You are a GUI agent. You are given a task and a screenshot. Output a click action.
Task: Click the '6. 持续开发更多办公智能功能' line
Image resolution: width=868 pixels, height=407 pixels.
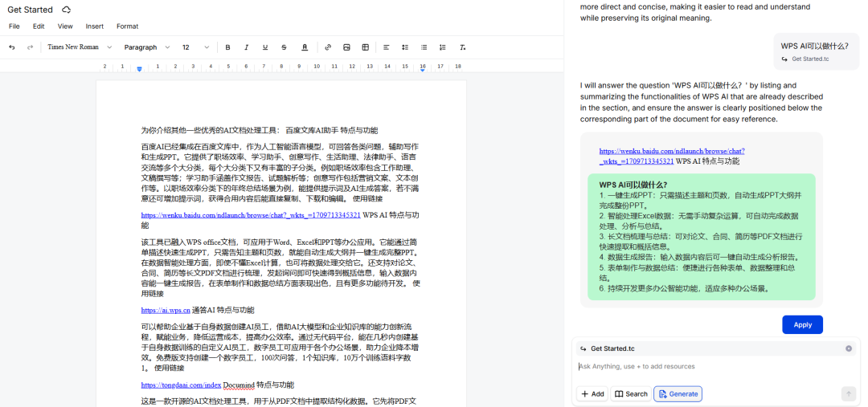click(x=684, y=288)
